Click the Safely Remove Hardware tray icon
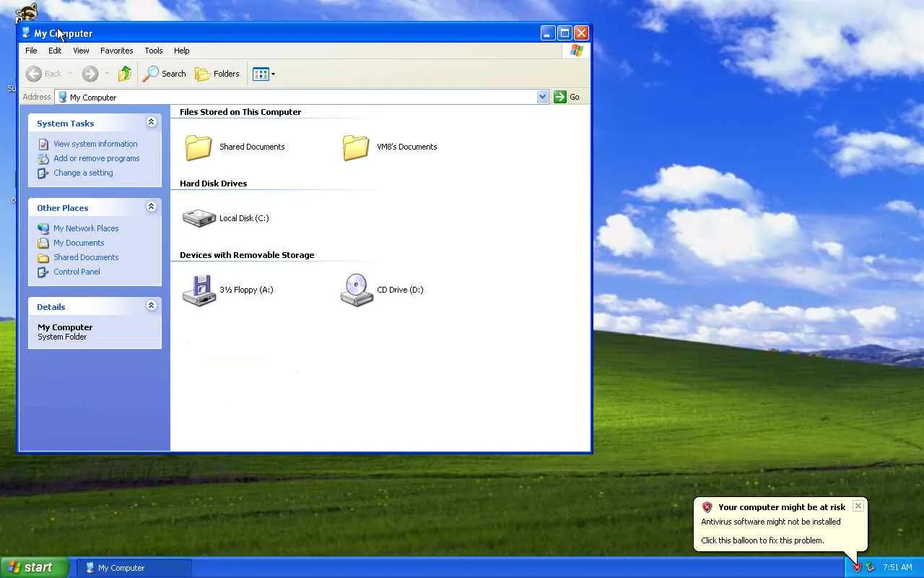This screenshot has width=924, height=578. 871,567
